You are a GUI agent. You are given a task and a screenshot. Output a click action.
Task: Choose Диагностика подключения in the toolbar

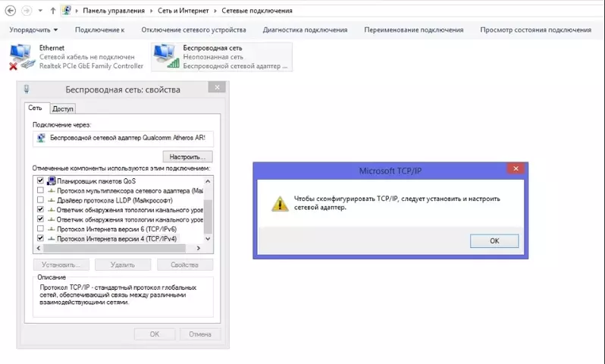tap(305, 30)
